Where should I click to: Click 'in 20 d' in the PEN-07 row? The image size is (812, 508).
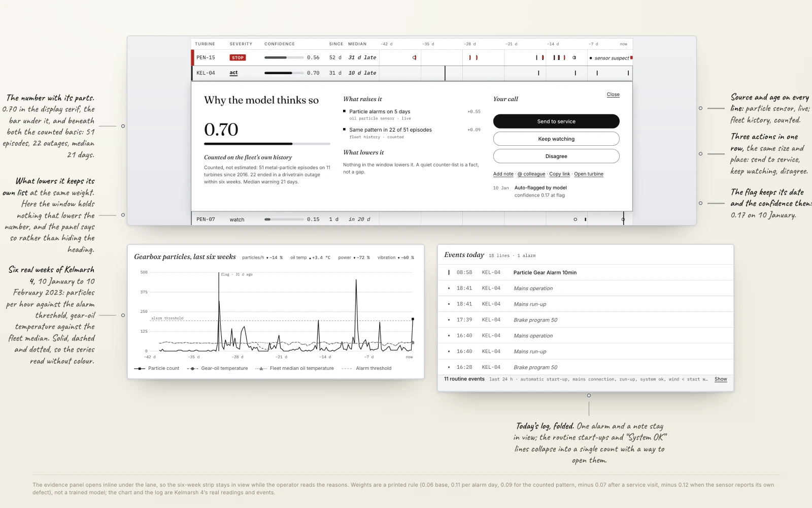[359, 219]
